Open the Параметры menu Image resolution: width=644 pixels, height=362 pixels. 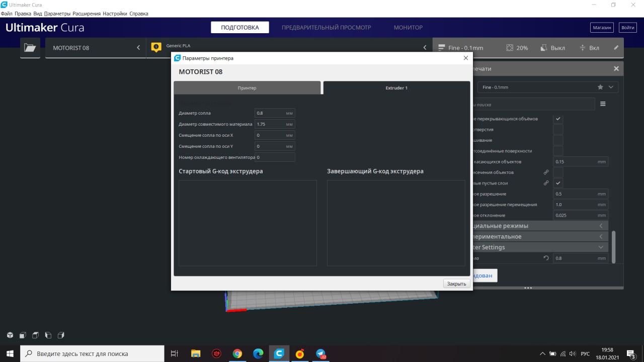[57, 14]
